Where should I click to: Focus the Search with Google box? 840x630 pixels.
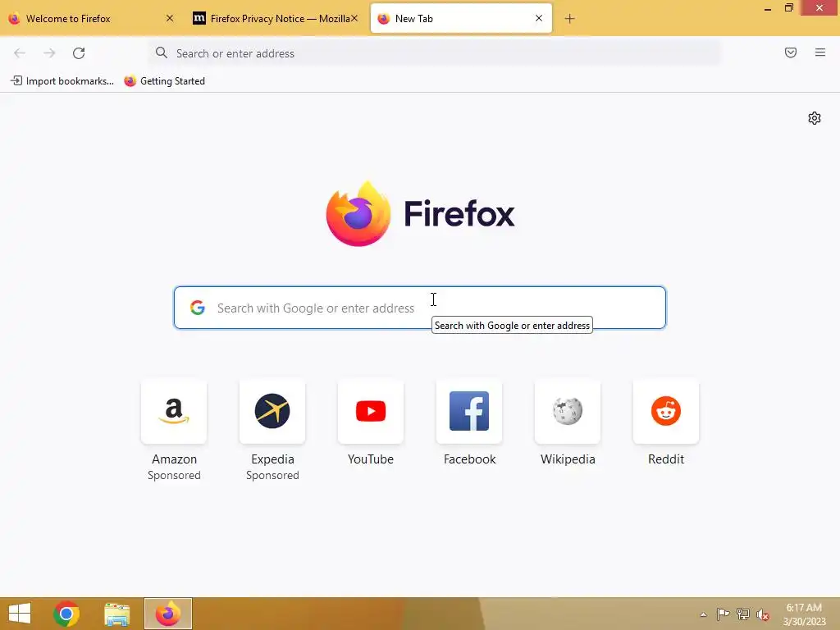419,308
